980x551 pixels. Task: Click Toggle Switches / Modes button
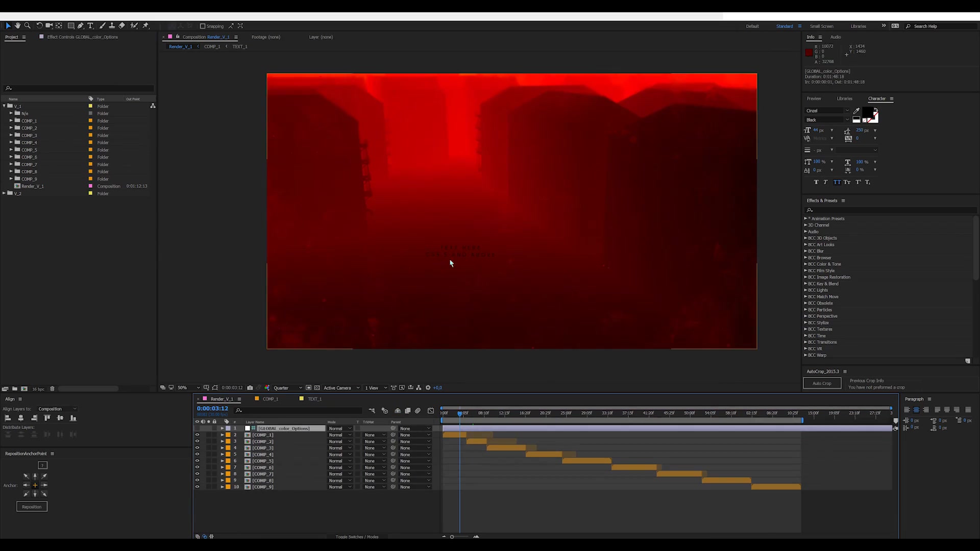click(357, 537)
